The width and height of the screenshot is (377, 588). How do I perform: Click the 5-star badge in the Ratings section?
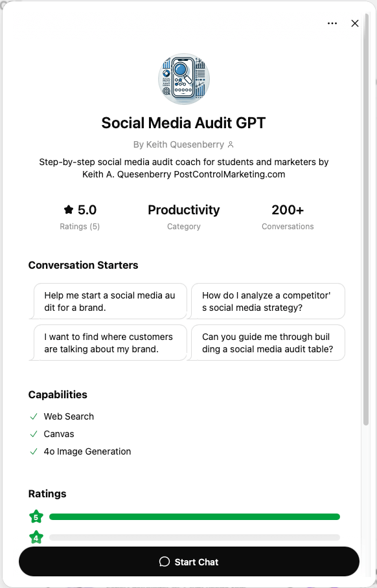click(x=36, y=516)
